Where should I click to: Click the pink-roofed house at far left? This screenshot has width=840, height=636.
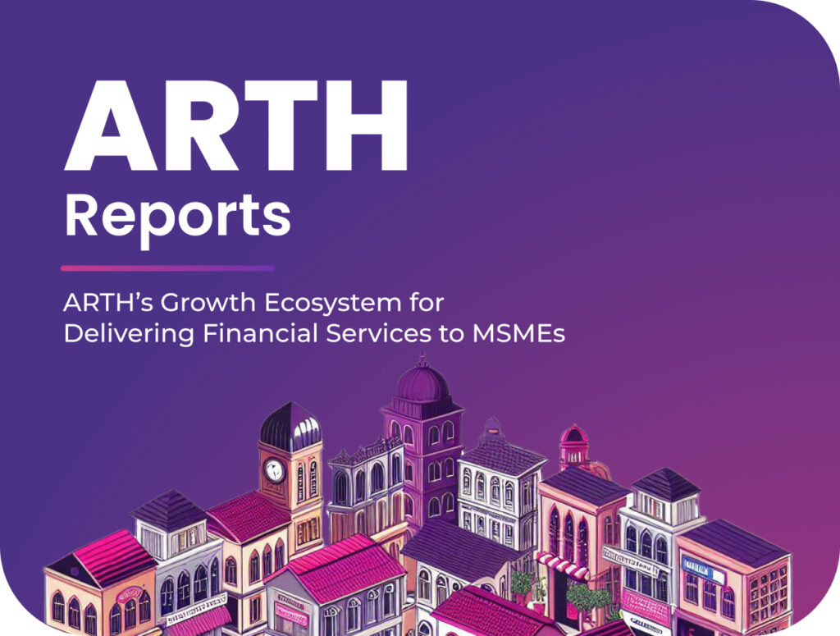coord(98,583)
